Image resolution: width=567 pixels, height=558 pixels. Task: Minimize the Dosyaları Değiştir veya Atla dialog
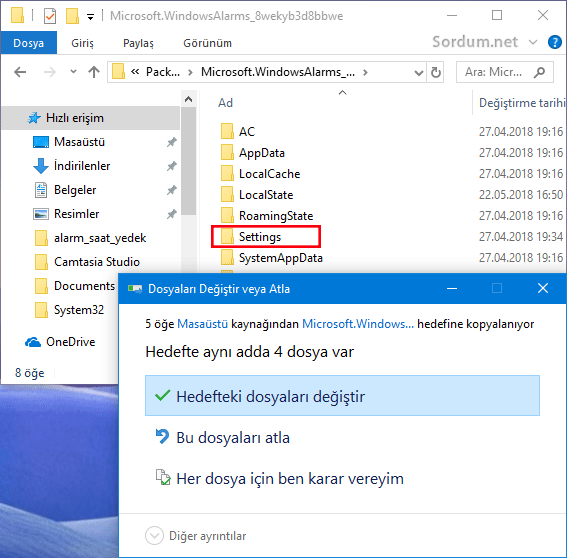tap(452, 289)
